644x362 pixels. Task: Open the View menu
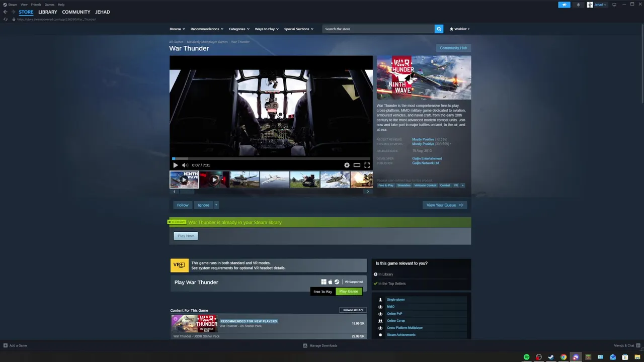pyautogui.click(x=24, y=5)
